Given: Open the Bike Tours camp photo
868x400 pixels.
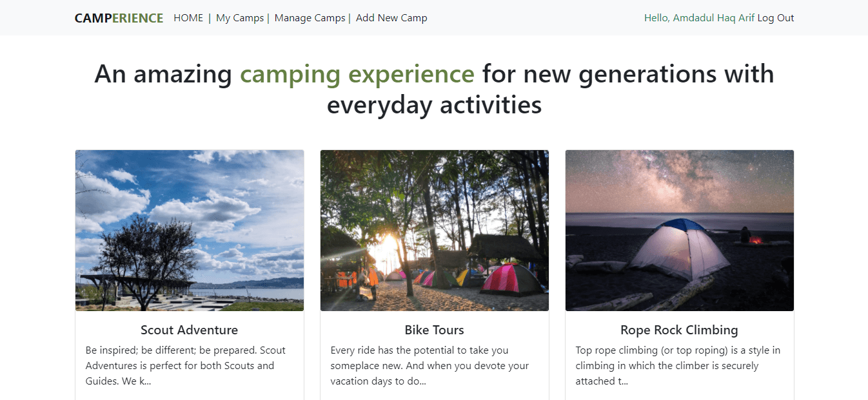Looking at the screenshot, I should tap(435, 231).
